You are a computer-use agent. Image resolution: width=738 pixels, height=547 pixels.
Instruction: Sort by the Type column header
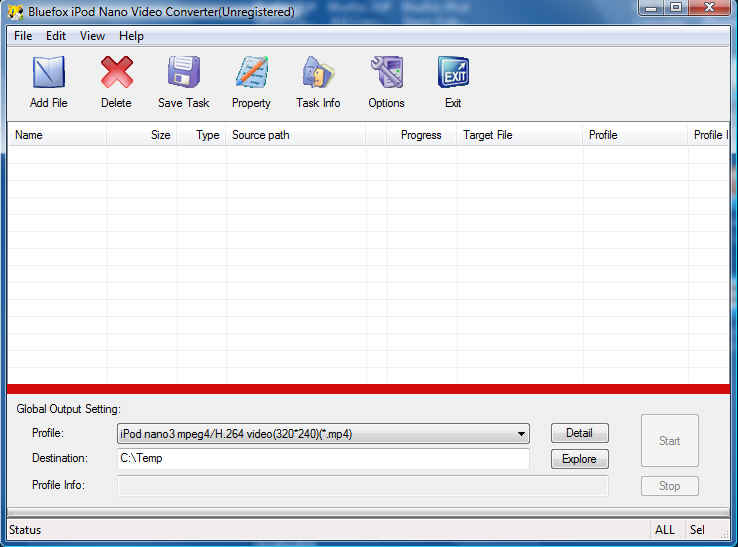[x=201, y=135]
